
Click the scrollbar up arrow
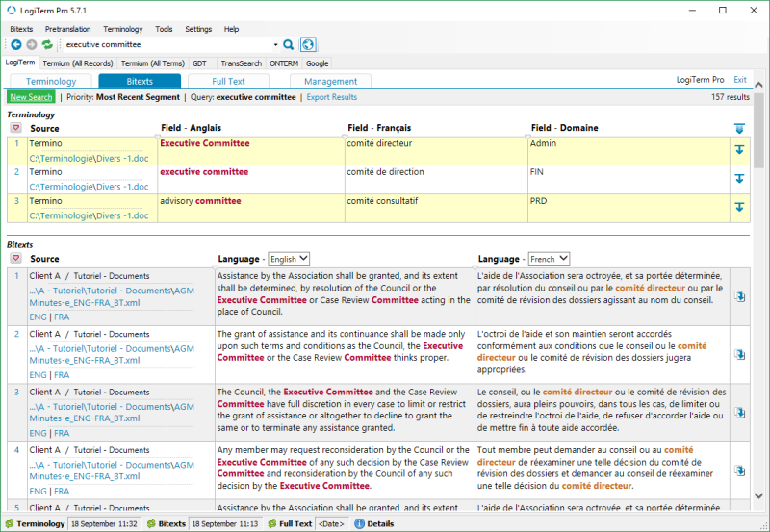click(758, 85)
